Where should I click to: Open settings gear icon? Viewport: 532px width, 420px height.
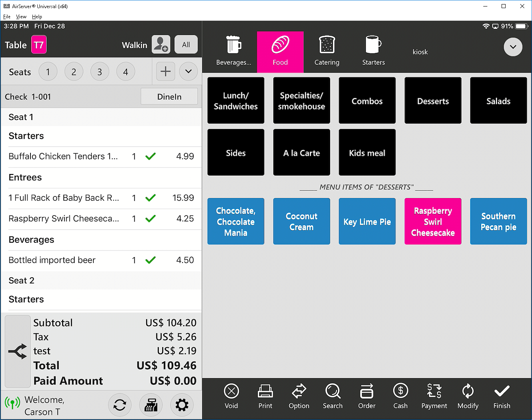click(182, 405)
